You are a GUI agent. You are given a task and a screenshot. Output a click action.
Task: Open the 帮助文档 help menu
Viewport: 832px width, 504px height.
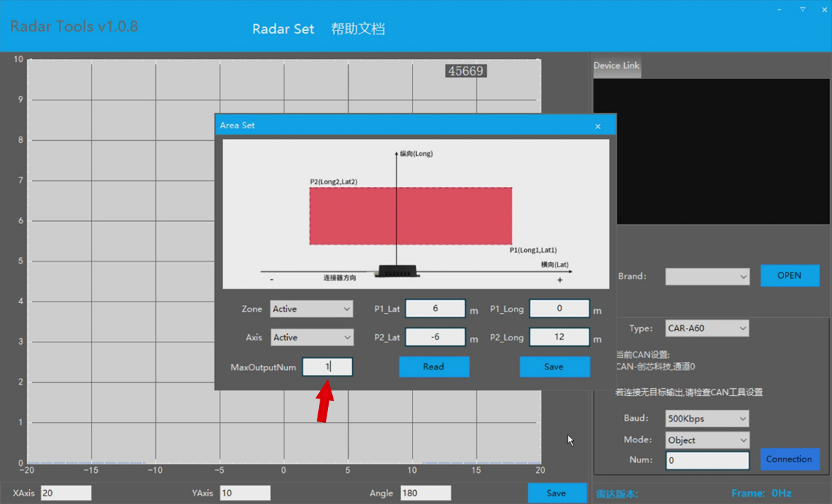pyautogui.click(x=358, y=29)
